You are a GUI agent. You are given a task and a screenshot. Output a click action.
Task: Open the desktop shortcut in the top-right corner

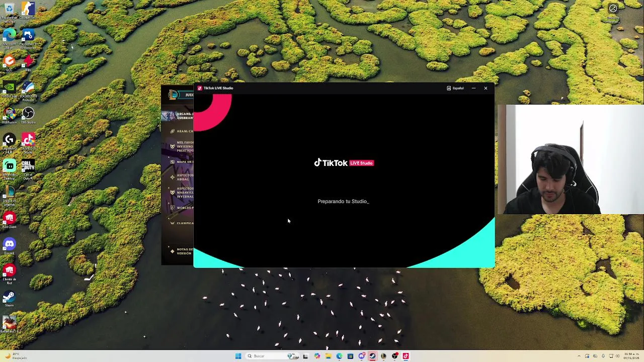[x=613, y=12]
